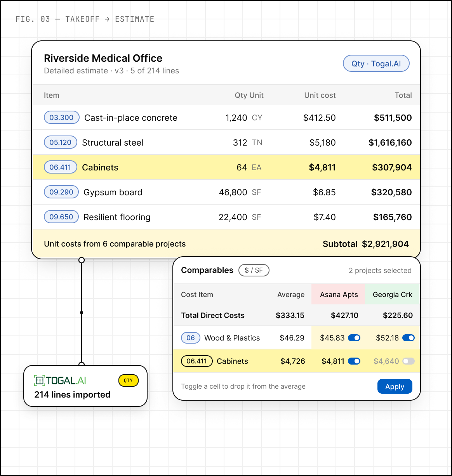Select code tag 03.300
This screenshot has height=476, width=452.
(61, 118)
